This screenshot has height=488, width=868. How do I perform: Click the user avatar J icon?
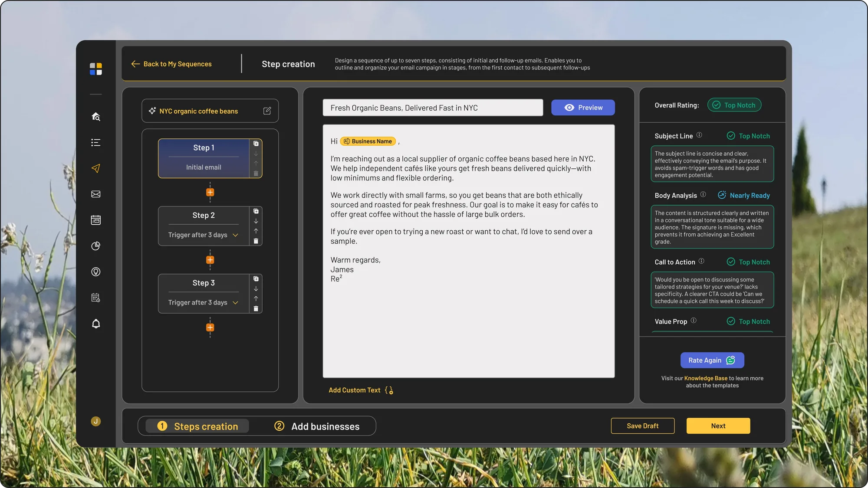[x=96, y=421]
